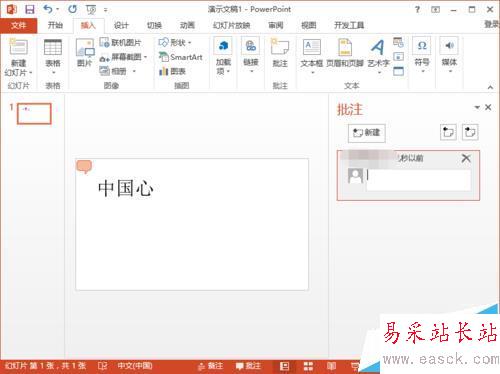
Task: Open Customize Quick Access Toolbar dropdown
Action: tap(106, 10)
